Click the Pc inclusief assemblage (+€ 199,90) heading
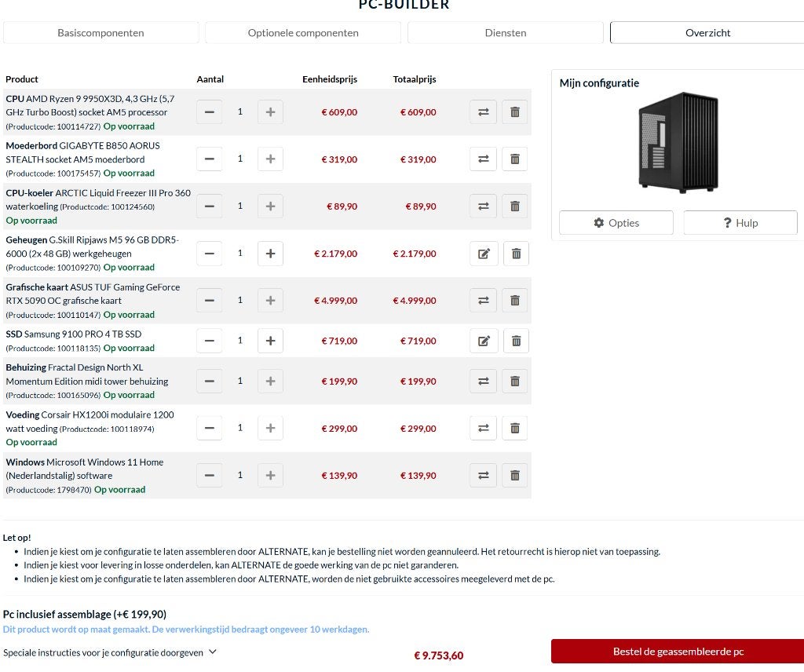804x672 pixels. [85, 614]
